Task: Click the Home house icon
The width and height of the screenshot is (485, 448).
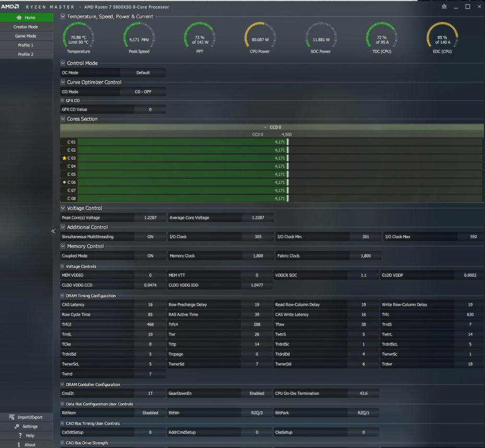Action: tap(19, 18)
